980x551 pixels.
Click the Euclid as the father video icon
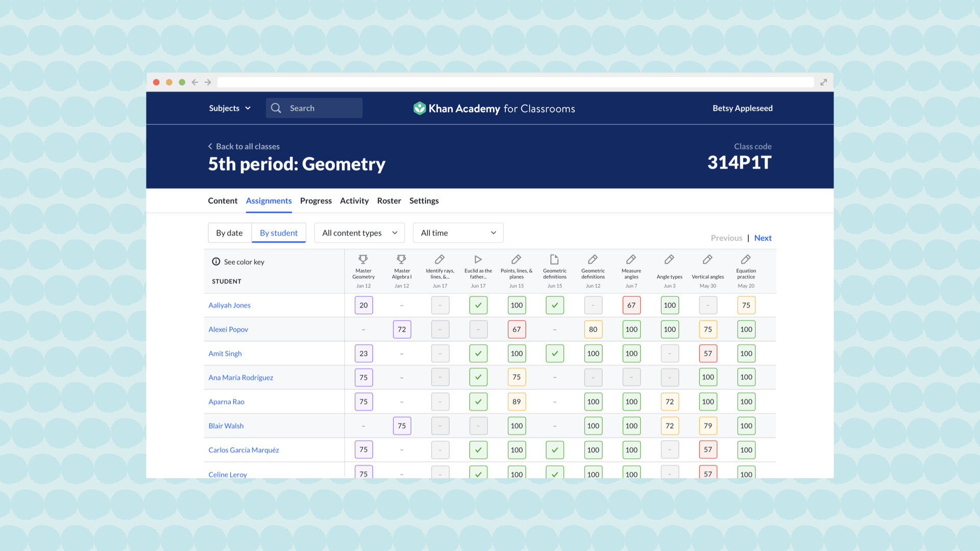(x=478, y=259)
